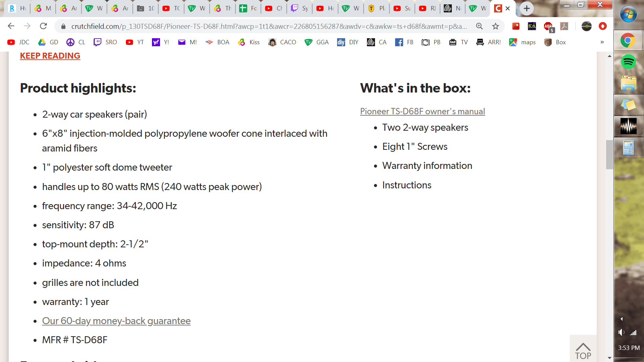Open the Adobe Acrobat PDF extension
The height and width of the screenshot is (362, 644).
[x=564, y=26]
